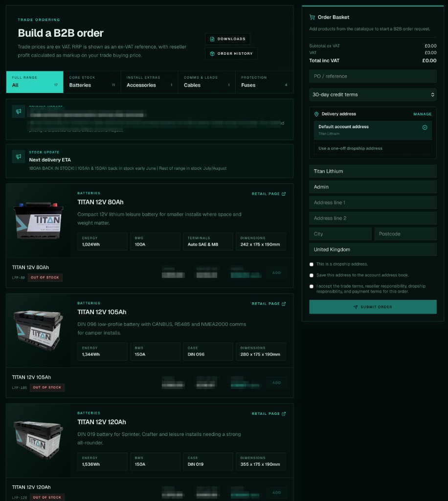Click the TITAN 12V 105Ah battery image
Image resolution: width=448 pixels, height=501 pixels.
(38, 330)
